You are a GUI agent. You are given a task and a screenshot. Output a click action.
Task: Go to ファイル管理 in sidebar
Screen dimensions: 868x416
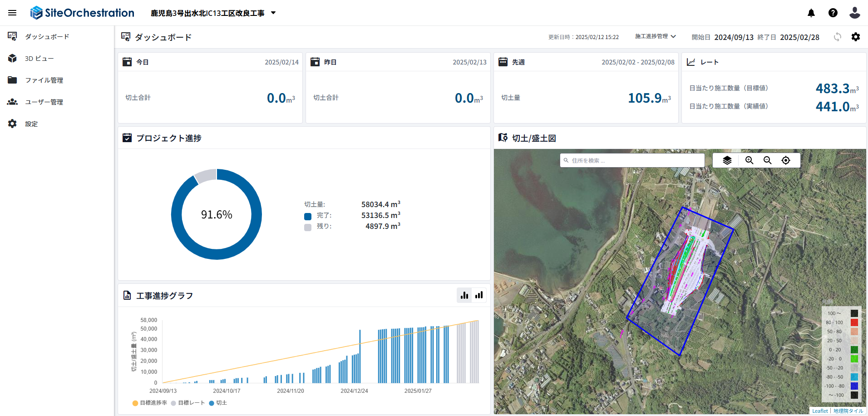coord(44,80)
